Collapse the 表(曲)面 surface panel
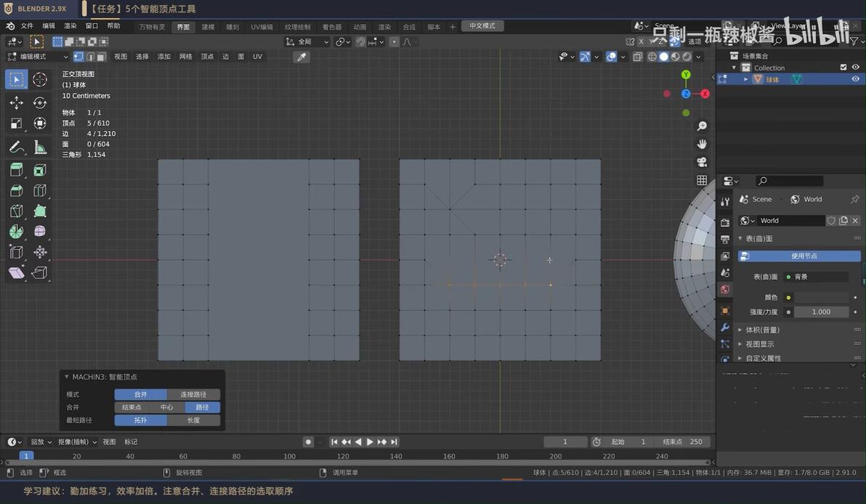 point(740,238)
